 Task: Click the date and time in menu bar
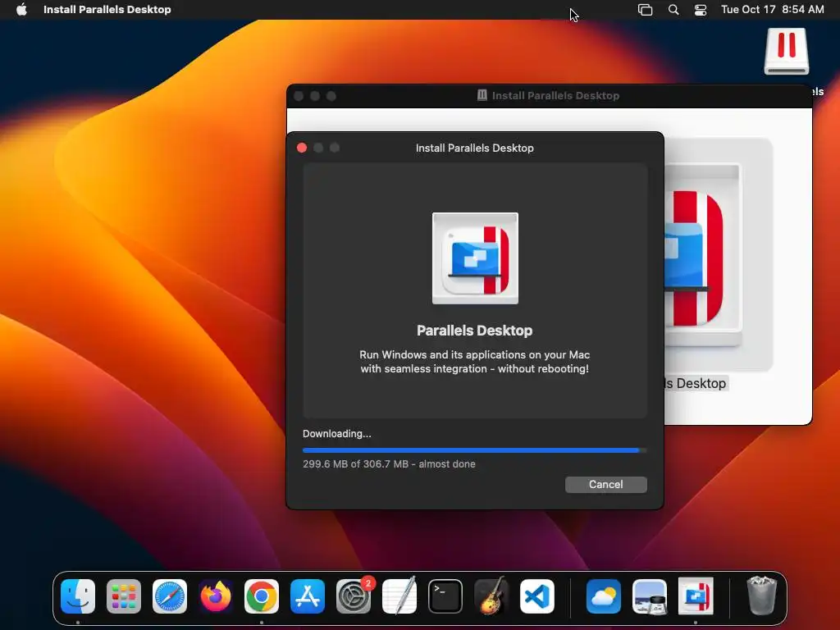coord(772,10)
